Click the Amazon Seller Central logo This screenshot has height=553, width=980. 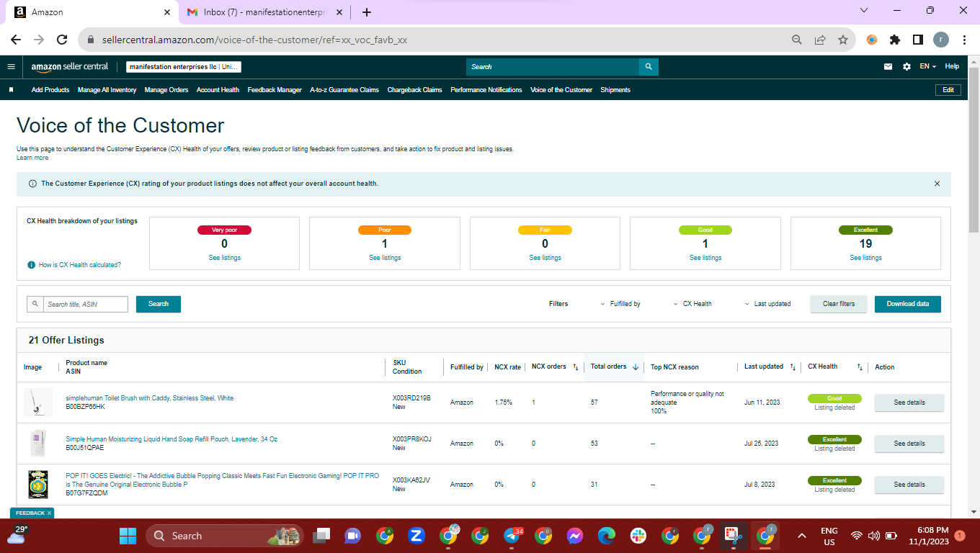pyautogui.click(x=70, y=67)
